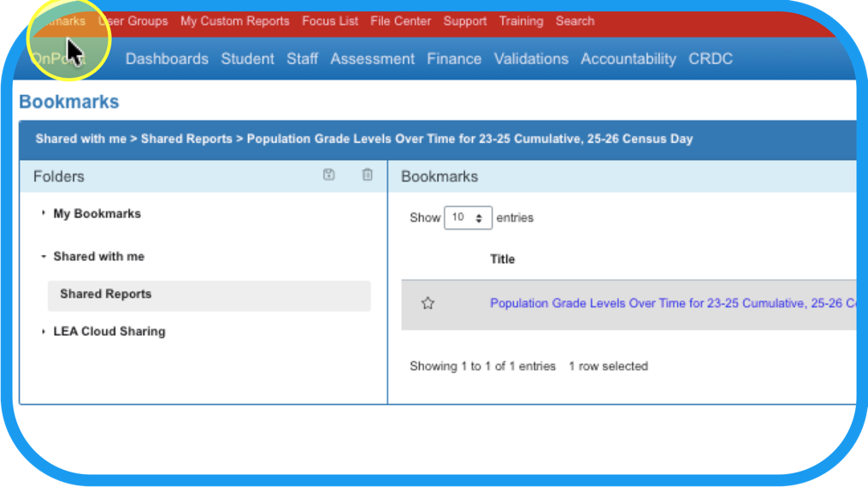
Task: Open File Center from top bar
Action: (400, 21)
